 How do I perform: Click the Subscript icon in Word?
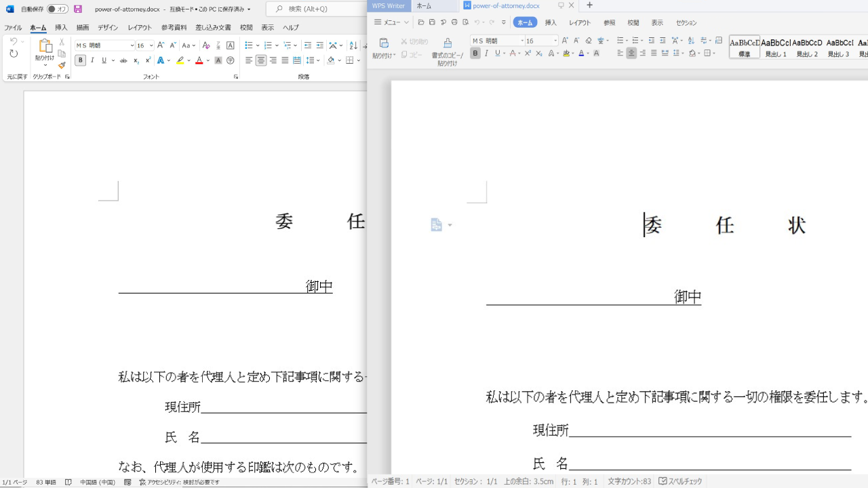click(136, 60)
